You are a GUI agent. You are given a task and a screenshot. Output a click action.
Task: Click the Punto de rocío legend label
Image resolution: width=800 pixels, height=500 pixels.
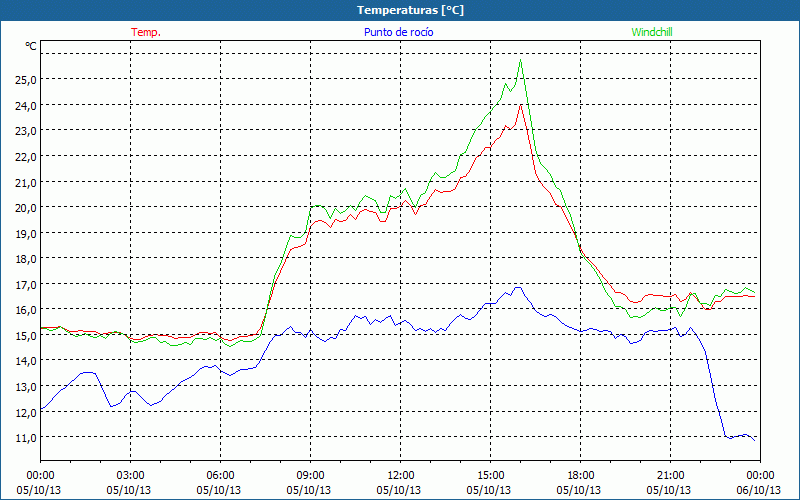(x=398, y=32)
